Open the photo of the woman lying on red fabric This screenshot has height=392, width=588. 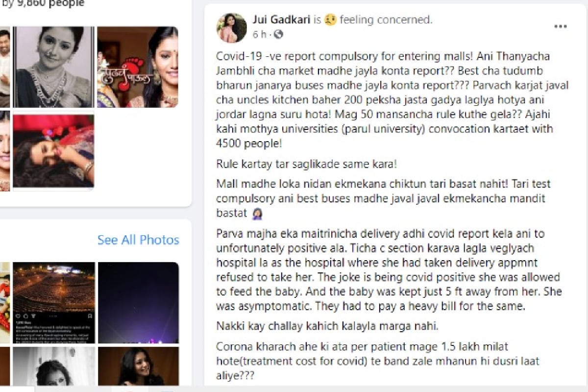[x=53, y=151]
